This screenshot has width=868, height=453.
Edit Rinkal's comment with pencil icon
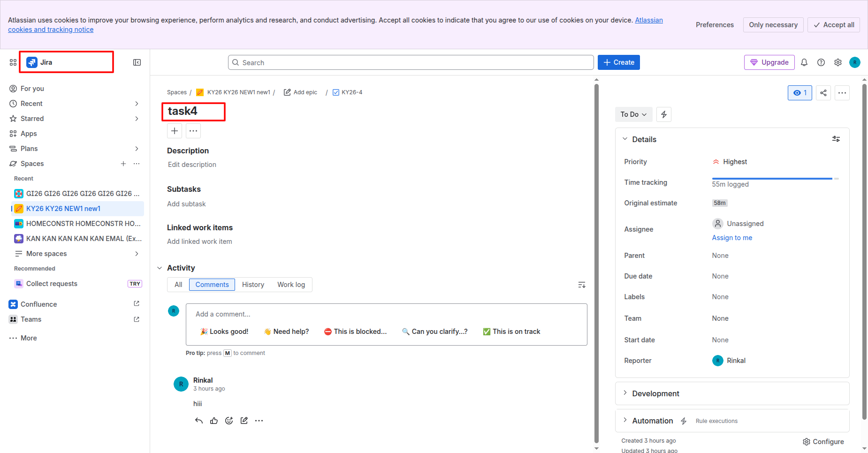(x=244, y=421)
